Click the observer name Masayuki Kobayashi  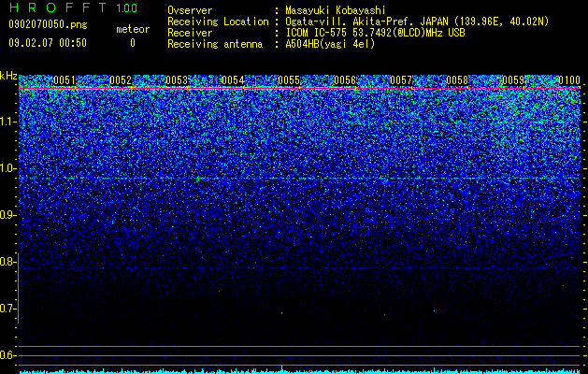coord(336,10)
